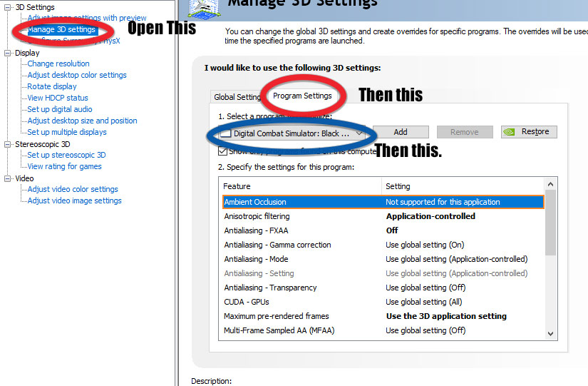This screenshot has height=386, width=588.
Task: Select Maximum pre-rendered frames row
Action: point(383,316)
